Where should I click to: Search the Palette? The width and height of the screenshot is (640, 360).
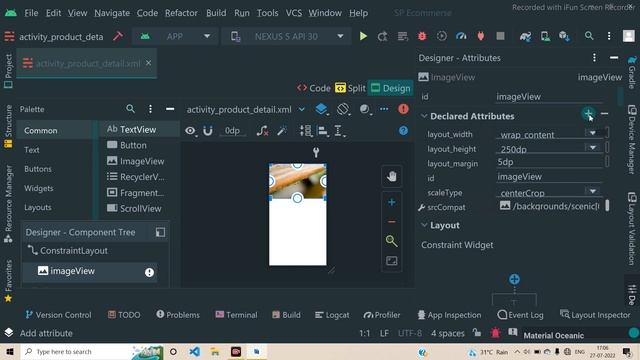[130, 109]
